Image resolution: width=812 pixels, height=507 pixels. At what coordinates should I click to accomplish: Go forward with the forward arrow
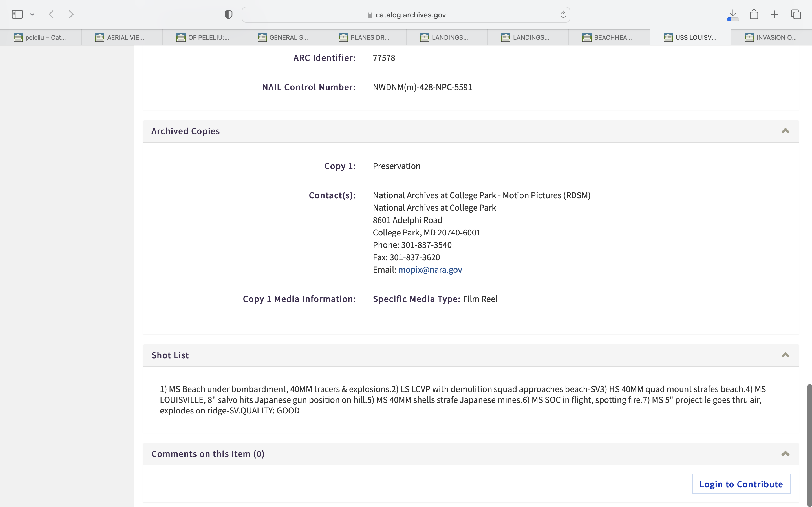(x=71, y=14)
